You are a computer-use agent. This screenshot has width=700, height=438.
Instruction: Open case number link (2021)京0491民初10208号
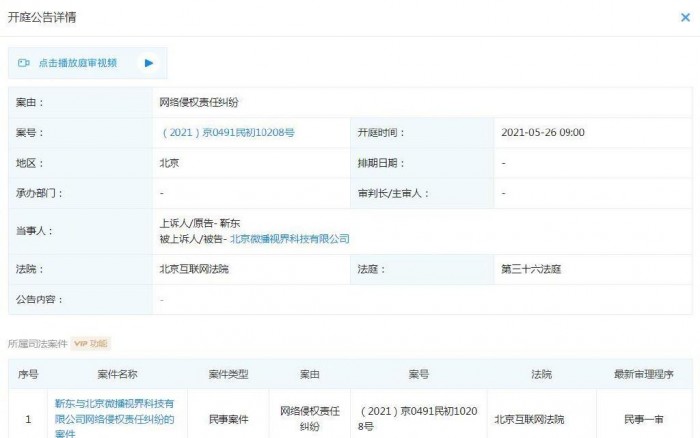(x=228, y=133)
